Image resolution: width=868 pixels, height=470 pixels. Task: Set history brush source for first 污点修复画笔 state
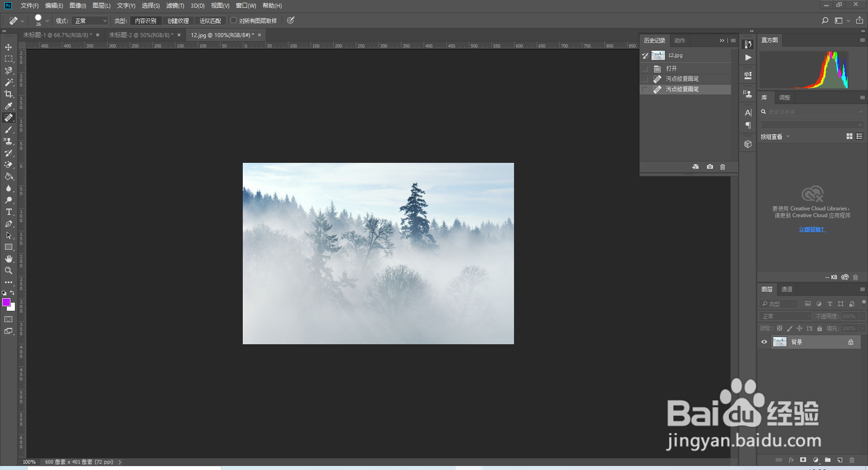click(x=645, y=79)
